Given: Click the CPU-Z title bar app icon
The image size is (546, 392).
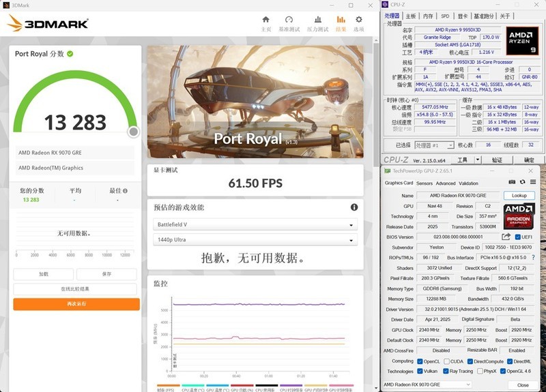Looking at the screenshot, I should coord(385,5).
